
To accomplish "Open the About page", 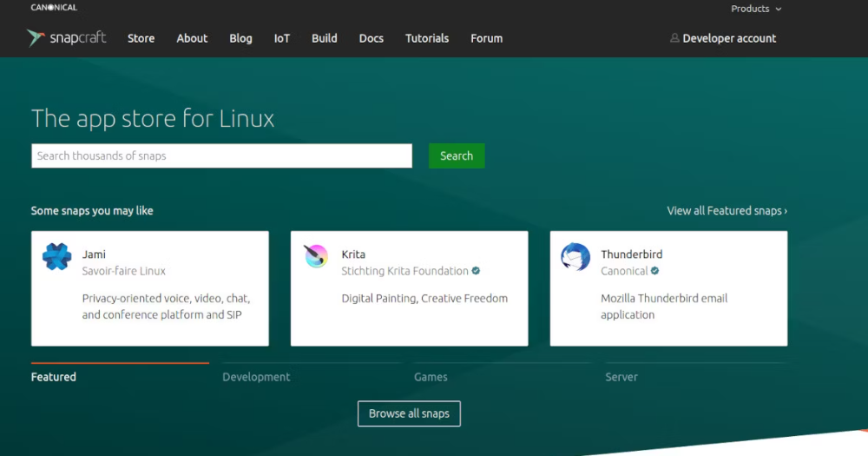I will coord(192,38).
